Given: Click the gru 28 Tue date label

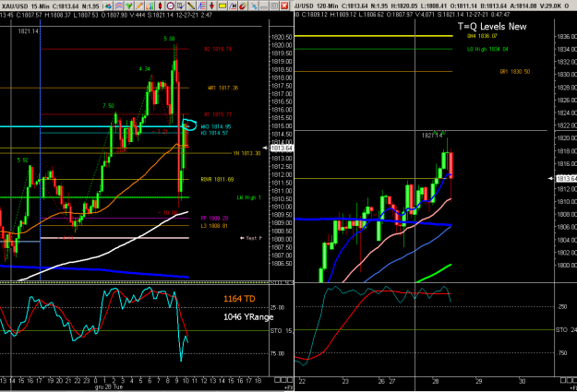Looking at the screenshot, I should tap(109, 386).
